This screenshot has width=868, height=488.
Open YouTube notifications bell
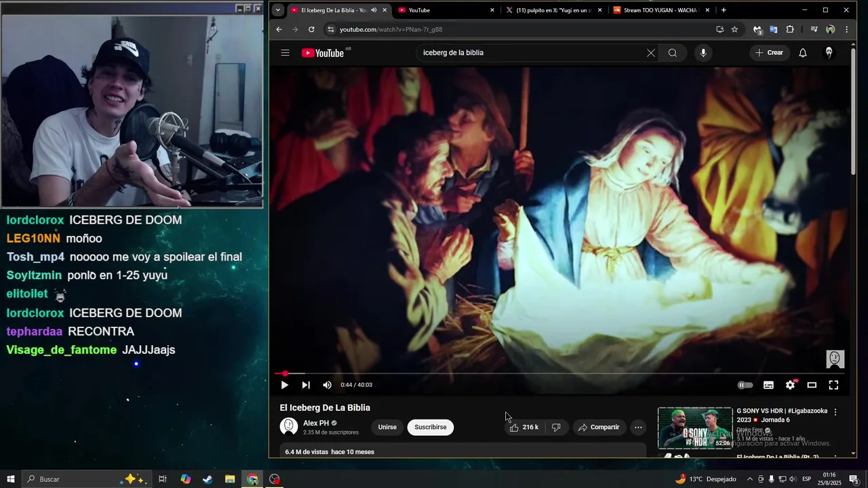[803, 53]
